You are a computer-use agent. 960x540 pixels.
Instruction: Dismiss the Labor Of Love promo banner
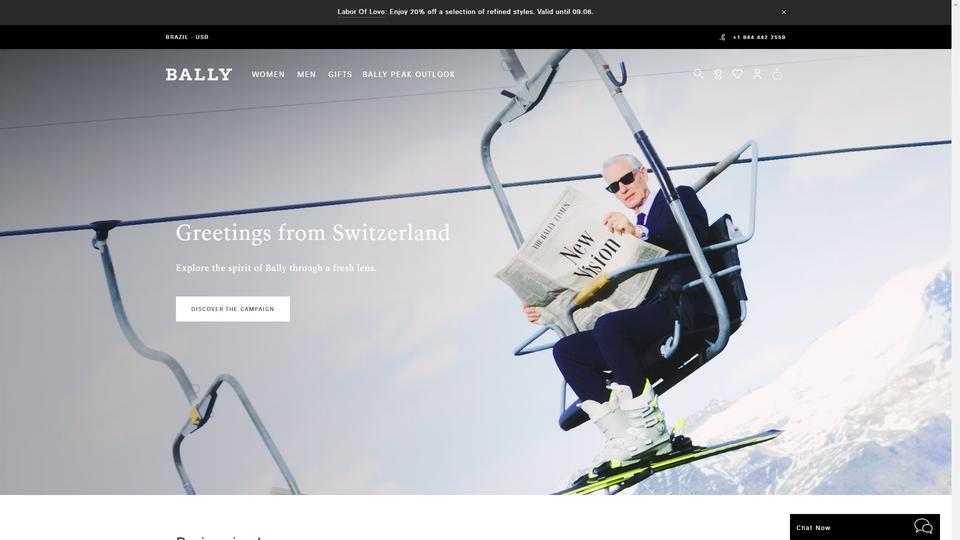tap(784, 12)
